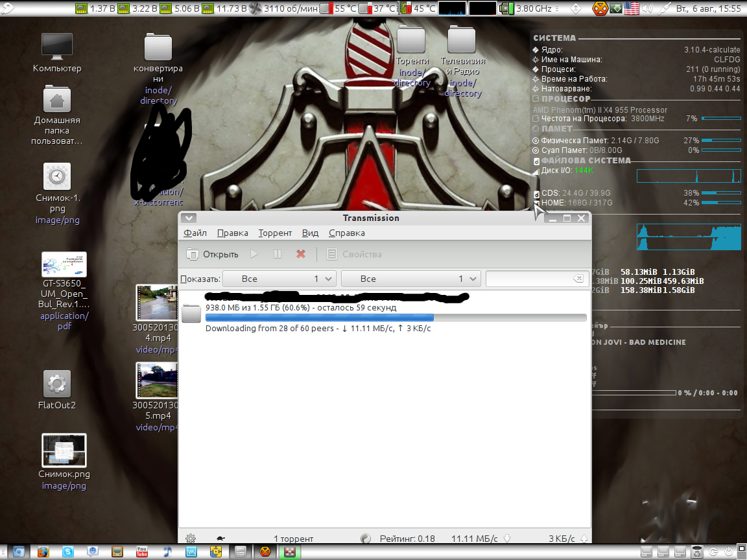Open the Справка menu in Transmission
Viewport: 747px width, 560px height.
[x=347, y=233]
